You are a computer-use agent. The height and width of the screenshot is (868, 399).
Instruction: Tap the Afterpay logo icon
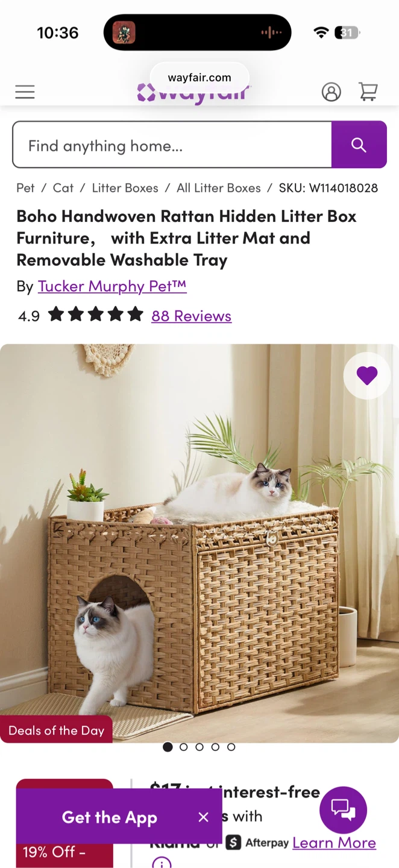click(233, 842)
